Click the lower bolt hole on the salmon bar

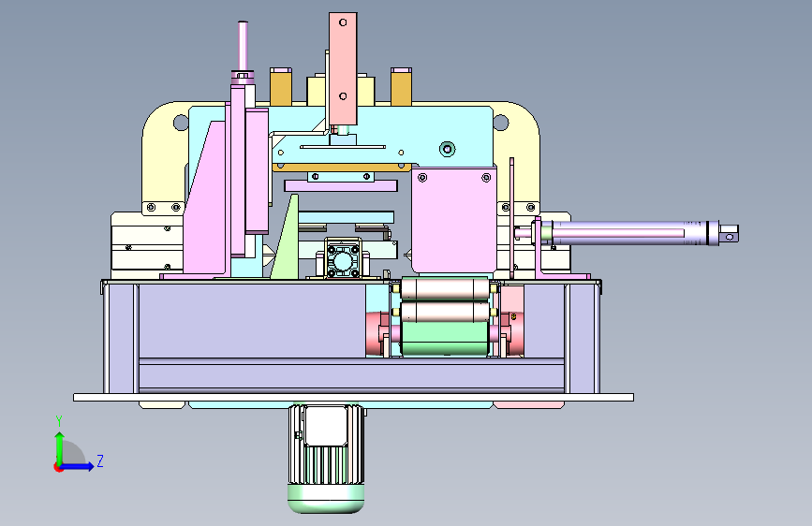tap(343, 96)
